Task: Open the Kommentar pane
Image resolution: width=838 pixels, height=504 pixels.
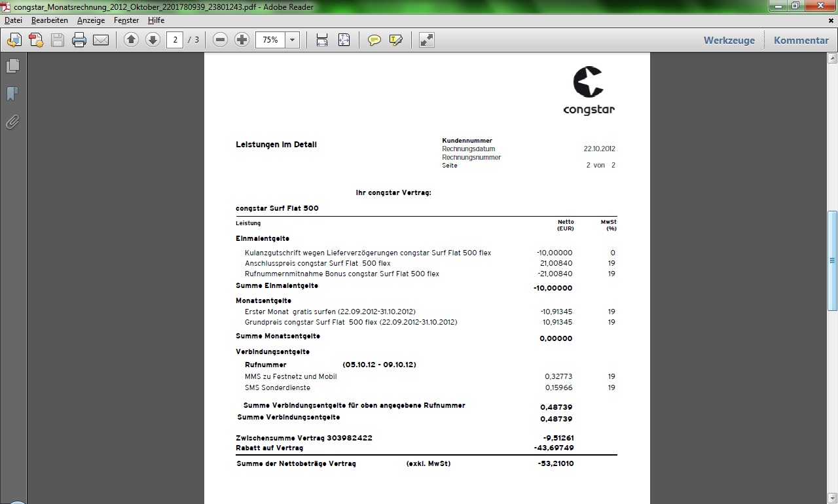Action: coord(801,40)
